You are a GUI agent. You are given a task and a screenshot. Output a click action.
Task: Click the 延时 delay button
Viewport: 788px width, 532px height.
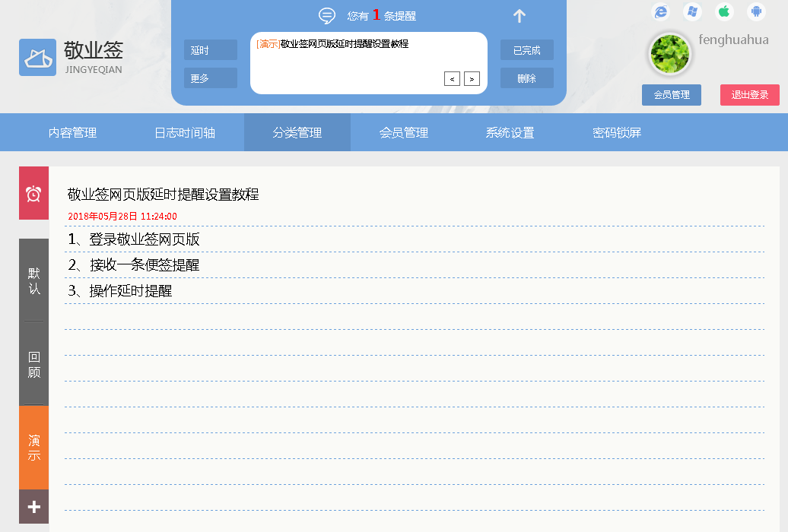pyautogui.click(x=211, y=50)
